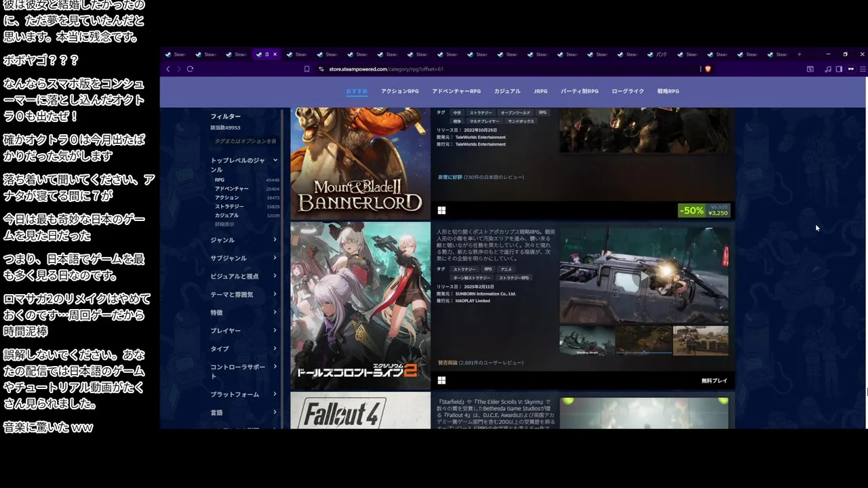This screenshot has height=488, width=868.
Task: Click the サンドボックス tag on Bannerlord
Action: [521, 121]
